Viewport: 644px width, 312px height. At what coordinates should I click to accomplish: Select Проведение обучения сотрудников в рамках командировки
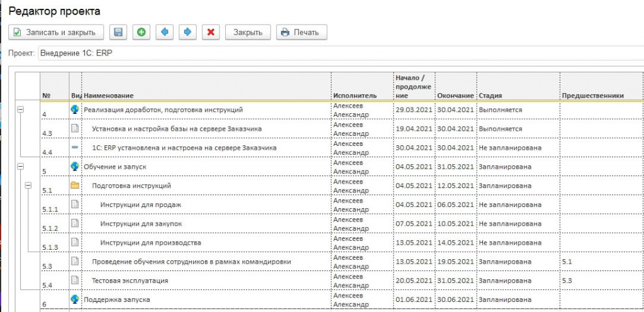(x=191, y=262)
